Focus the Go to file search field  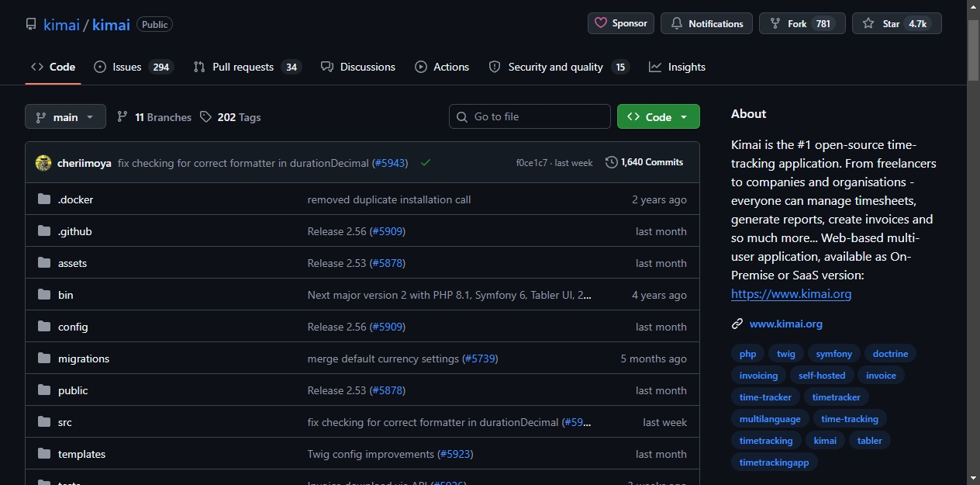(530, 116)
